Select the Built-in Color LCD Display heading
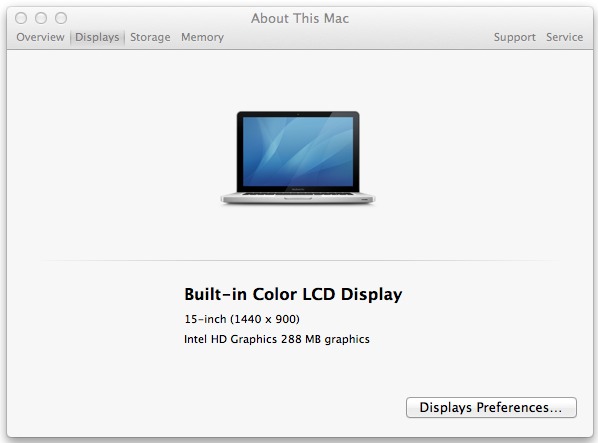 [x=293, y=294]
